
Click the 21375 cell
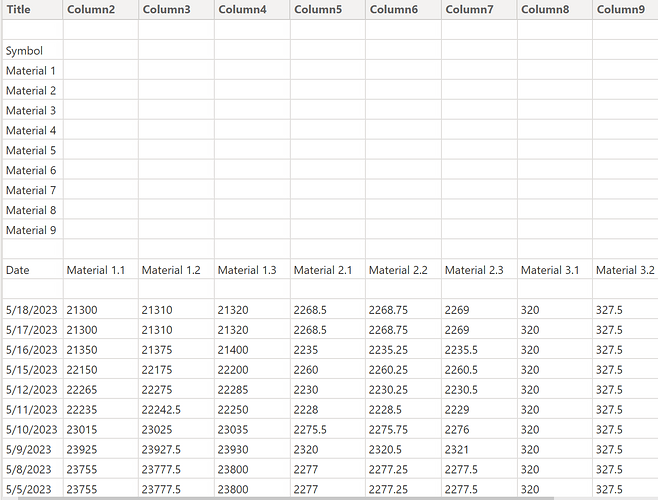[176, 350]
